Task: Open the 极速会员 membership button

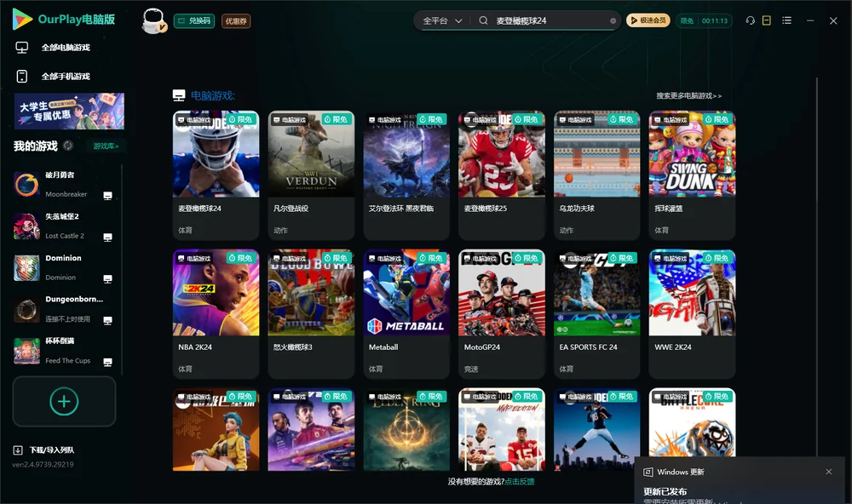Action: [648, 20]
